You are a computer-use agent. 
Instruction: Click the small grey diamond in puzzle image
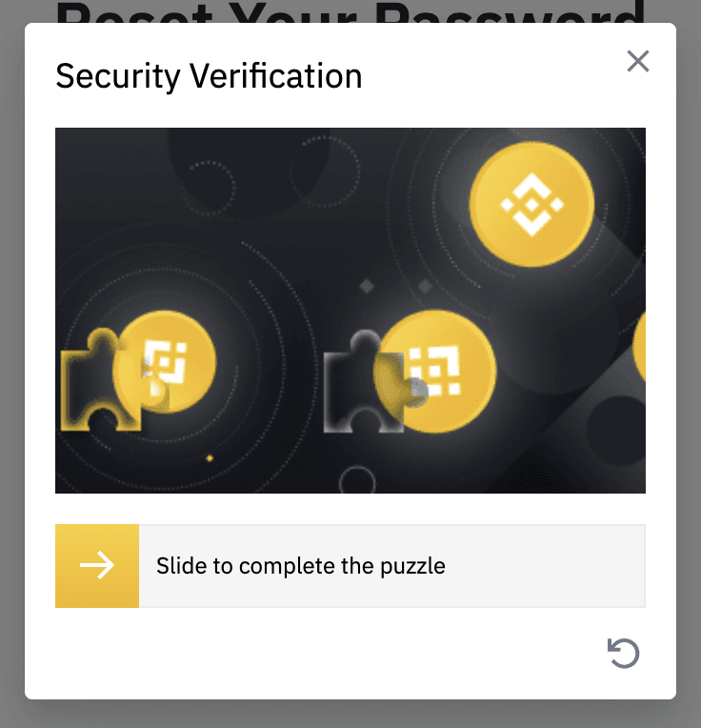coord(366,286)
